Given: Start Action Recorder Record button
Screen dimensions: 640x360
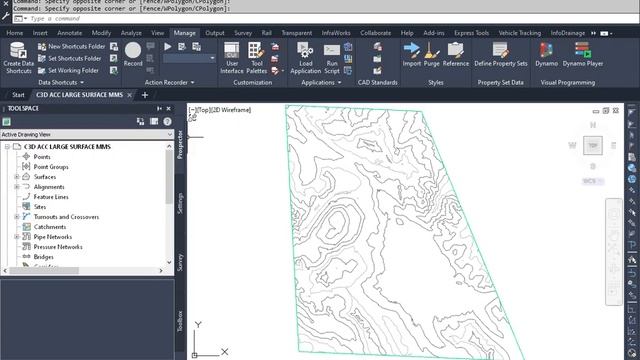Looking at the screenshot, I should click(x=133, y=54).
